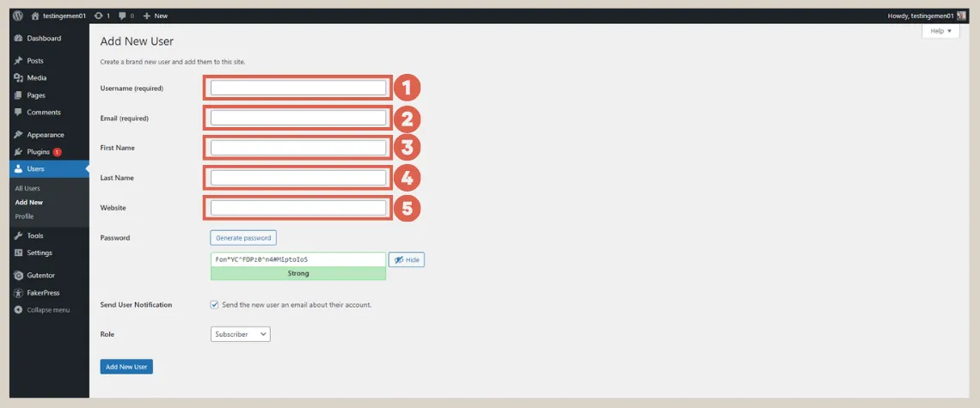Click the Appearance paintbrush icon
Screen dimensions: 980x408
tap(18, 135)
